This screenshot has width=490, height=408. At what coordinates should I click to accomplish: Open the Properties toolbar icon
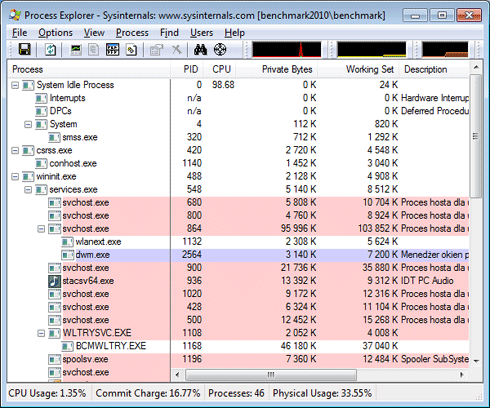pos(156,50)
